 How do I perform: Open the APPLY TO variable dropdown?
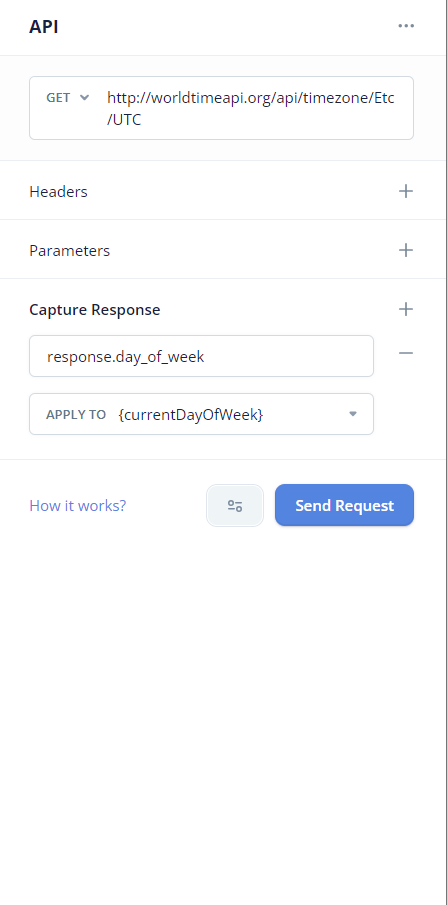coord(202,414)
